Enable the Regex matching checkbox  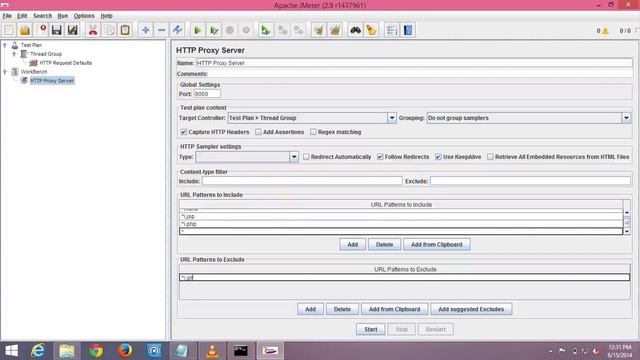click(313, 132)
